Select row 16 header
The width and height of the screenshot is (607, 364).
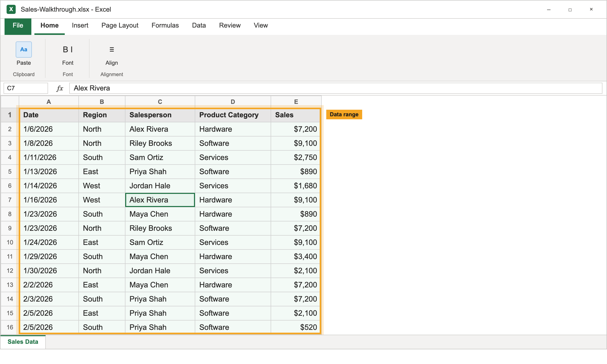(x=10, y=327)
